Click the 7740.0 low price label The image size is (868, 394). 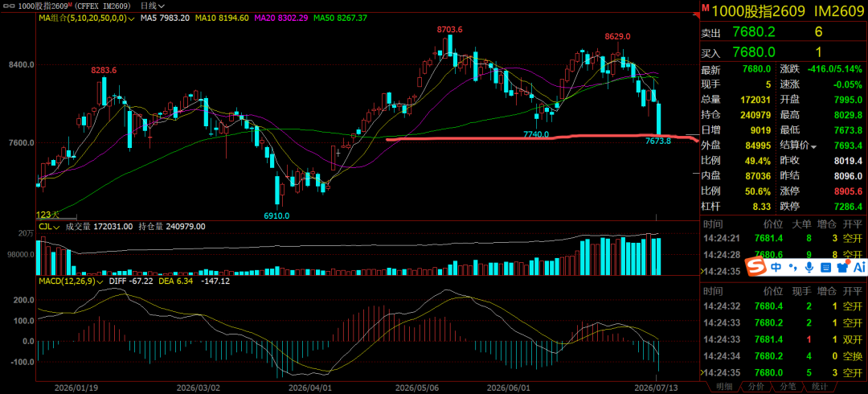point(536,134)
